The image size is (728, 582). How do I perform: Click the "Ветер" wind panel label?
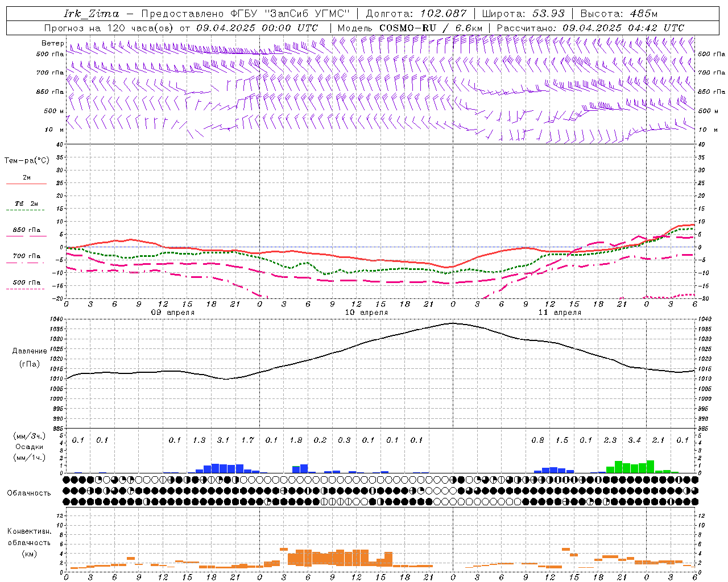(x=53, y=43)
